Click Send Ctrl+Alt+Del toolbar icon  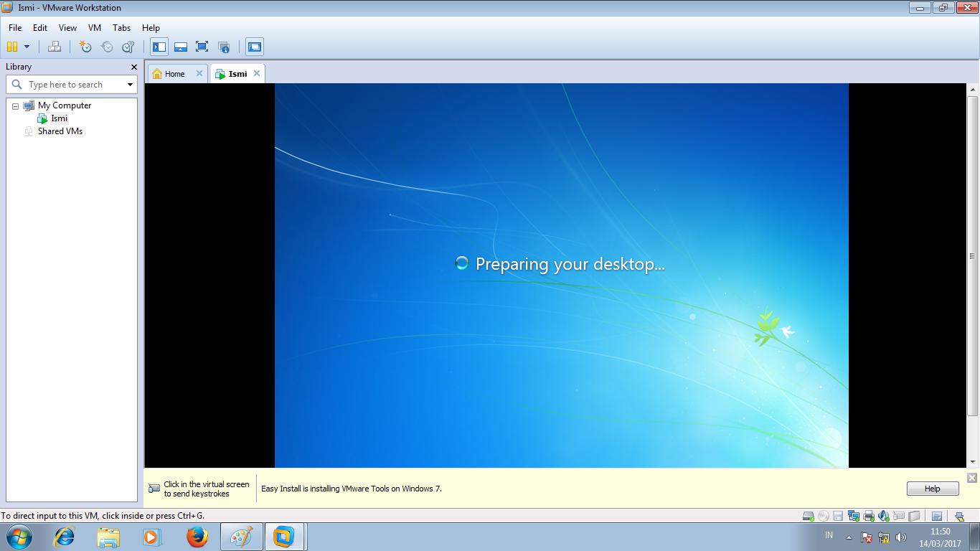coord(55,47)
